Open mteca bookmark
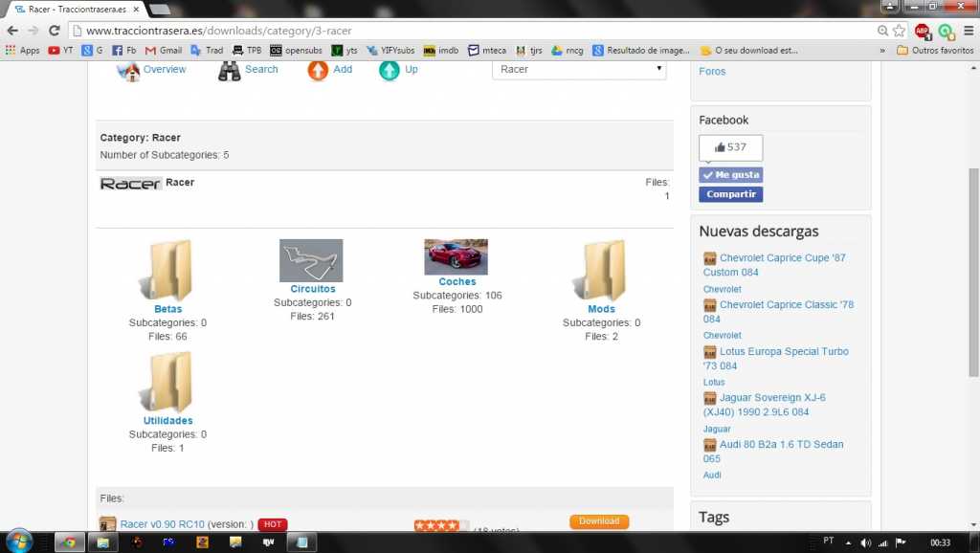The image size is (980, 553). tap(487, 50)
